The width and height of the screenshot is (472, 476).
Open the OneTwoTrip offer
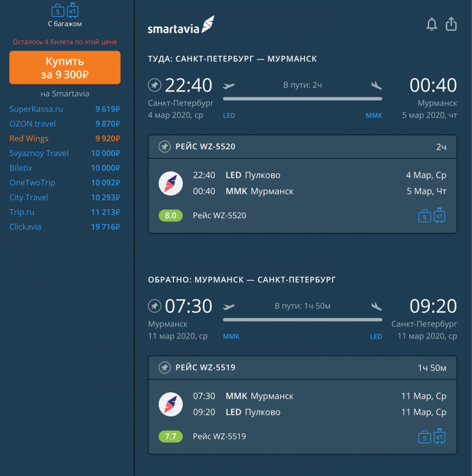(x=65, y=183)
